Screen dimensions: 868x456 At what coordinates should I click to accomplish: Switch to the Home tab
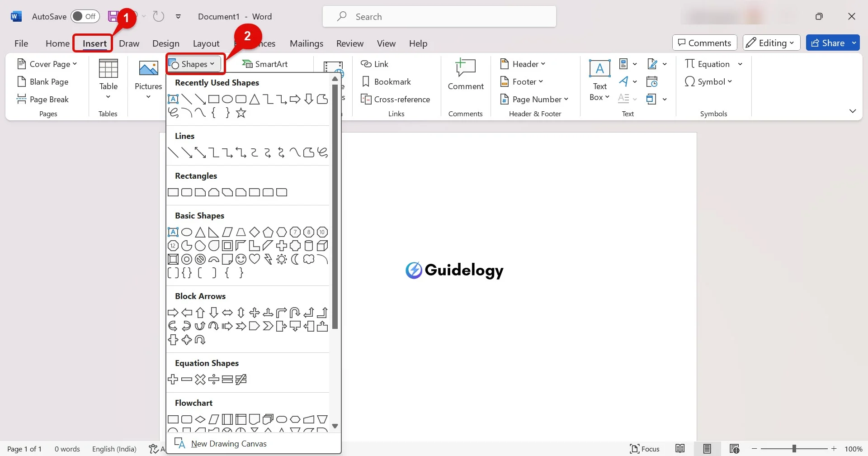click(x=57, y=43)
